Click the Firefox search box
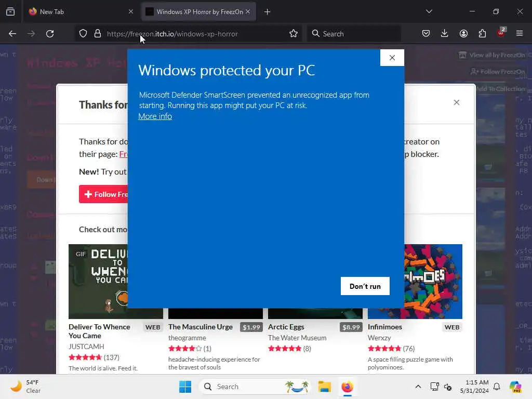Image resolution: width=532 pixels, height=399 pixels. 354,34
